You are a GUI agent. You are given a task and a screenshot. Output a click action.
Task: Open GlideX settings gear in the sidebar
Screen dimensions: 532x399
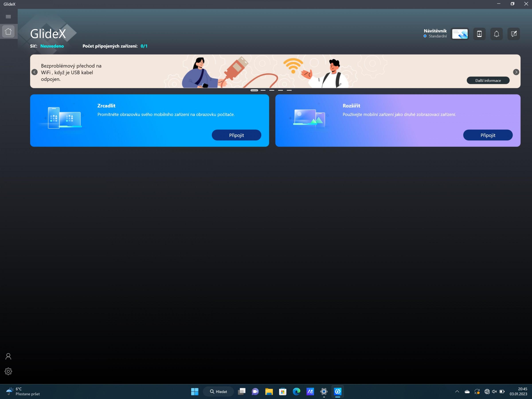coord(8,371)
